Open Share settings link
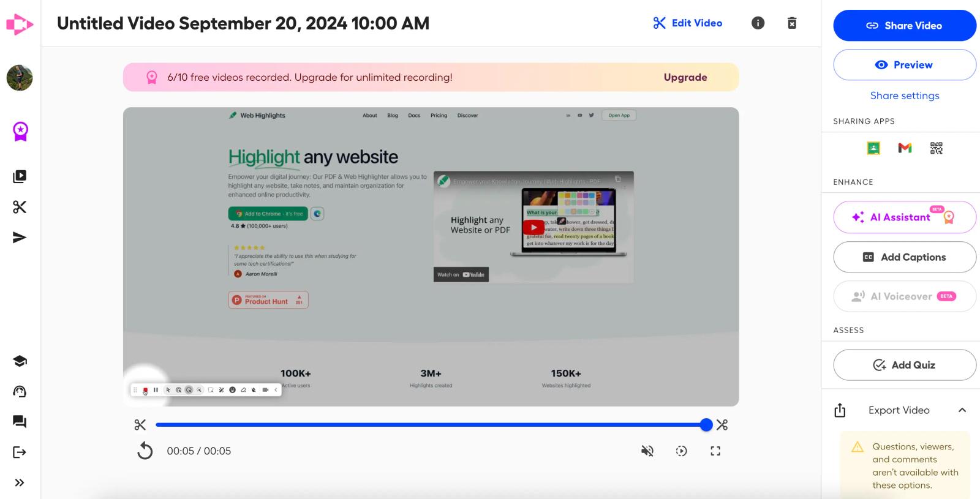980x499 pixels. click(905, 96)
